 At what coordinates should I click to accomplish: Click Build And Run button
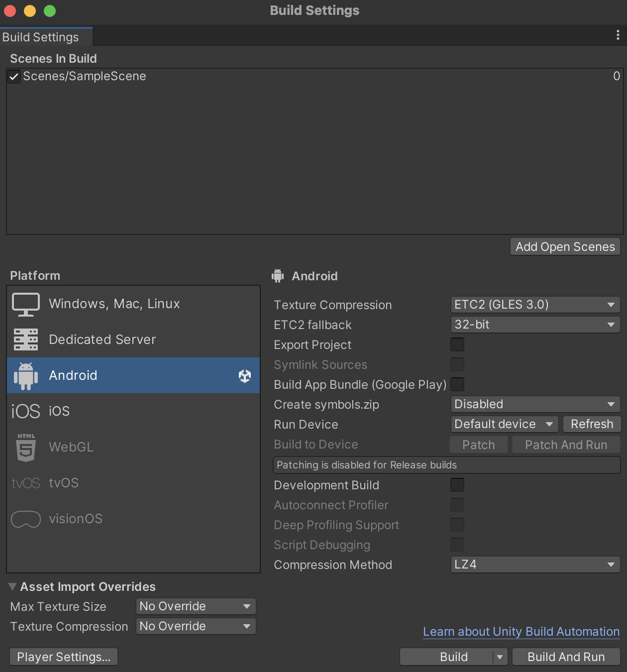point(566,657)
